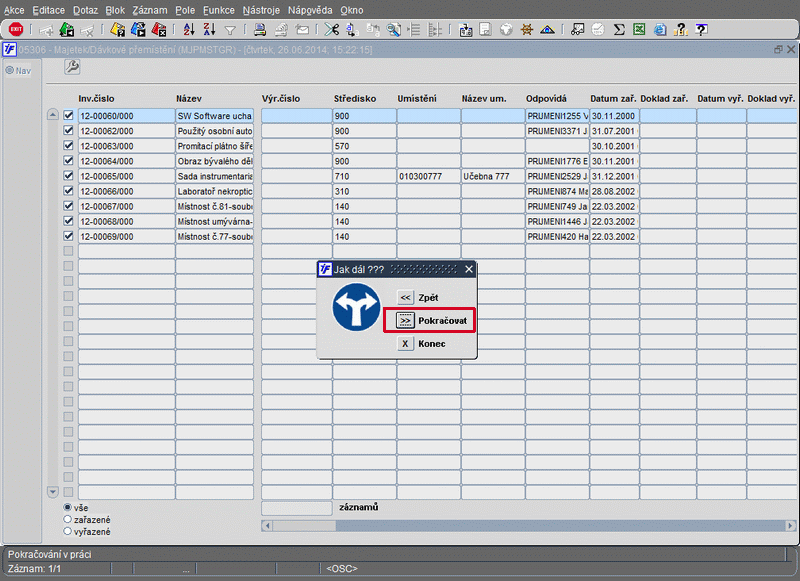Click the ship's wheel icon
This screenshot has width=800, height=581.
point(527,30)
